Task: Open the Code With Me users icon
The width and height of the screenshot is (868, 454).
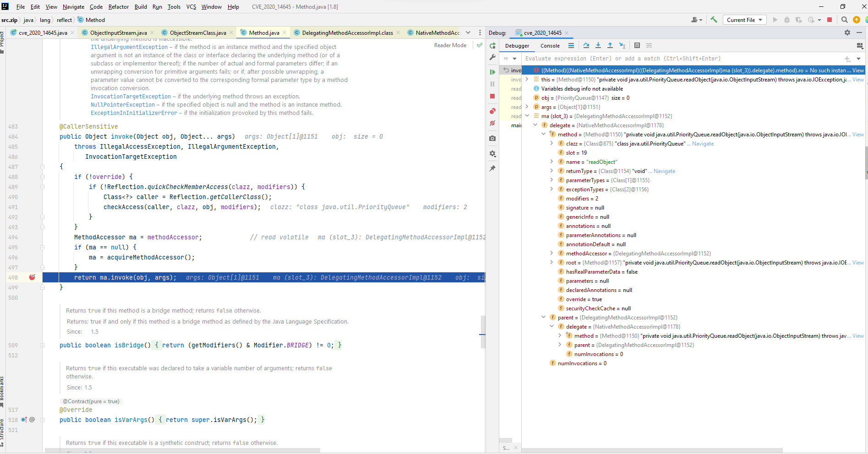Action: coord(696,20)
